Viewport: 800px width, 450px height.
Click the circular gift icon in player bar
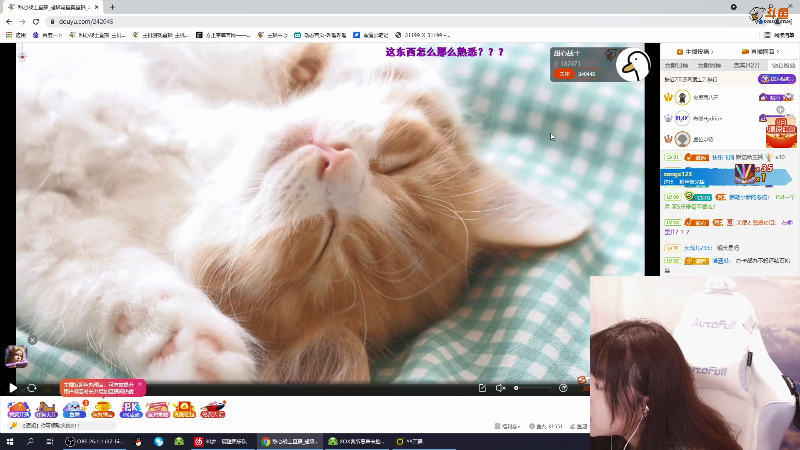[x=563, y=388]
